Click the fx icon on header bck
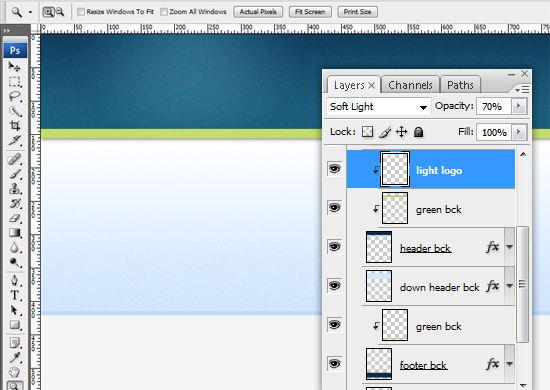 pos(492,247)
